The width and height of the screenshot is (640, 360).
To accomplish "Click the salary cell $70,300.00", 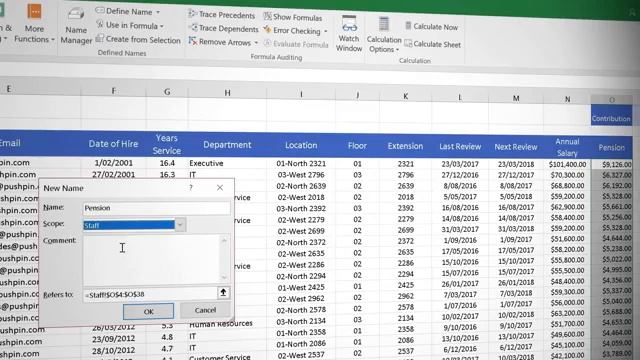I will pyautogui.click(x=567, y=175).
